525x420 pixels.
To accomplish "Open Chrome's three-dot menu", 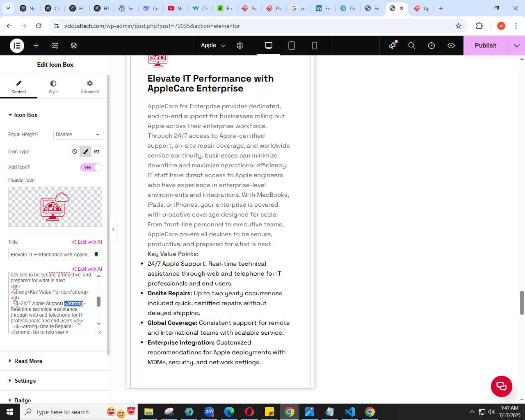I will [516, 26].
